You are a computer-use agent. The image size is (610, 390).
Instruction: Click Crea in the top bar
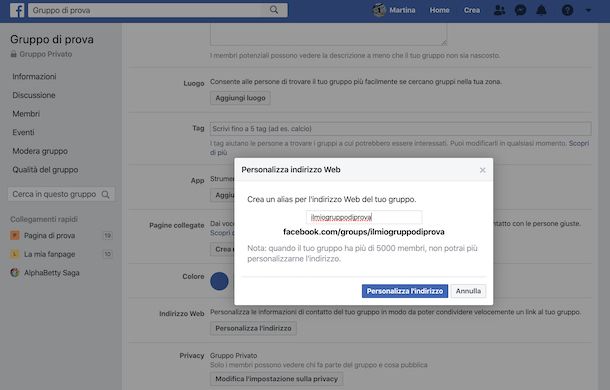click(472, 11)
